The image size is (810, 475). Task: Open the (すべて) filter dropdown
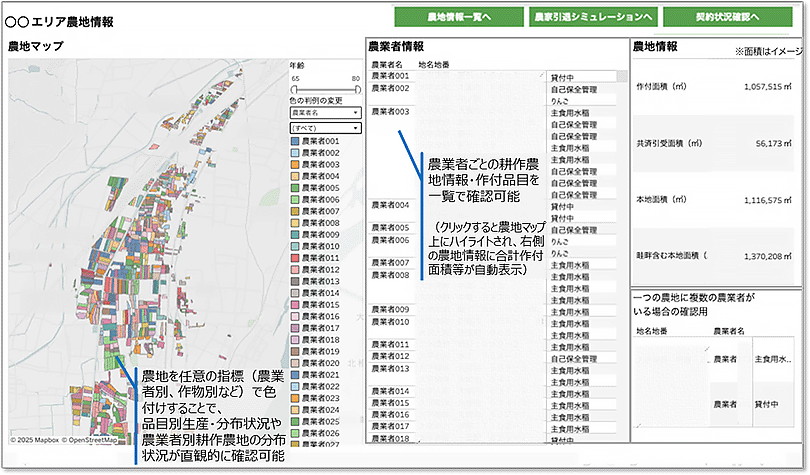[325, 129]
